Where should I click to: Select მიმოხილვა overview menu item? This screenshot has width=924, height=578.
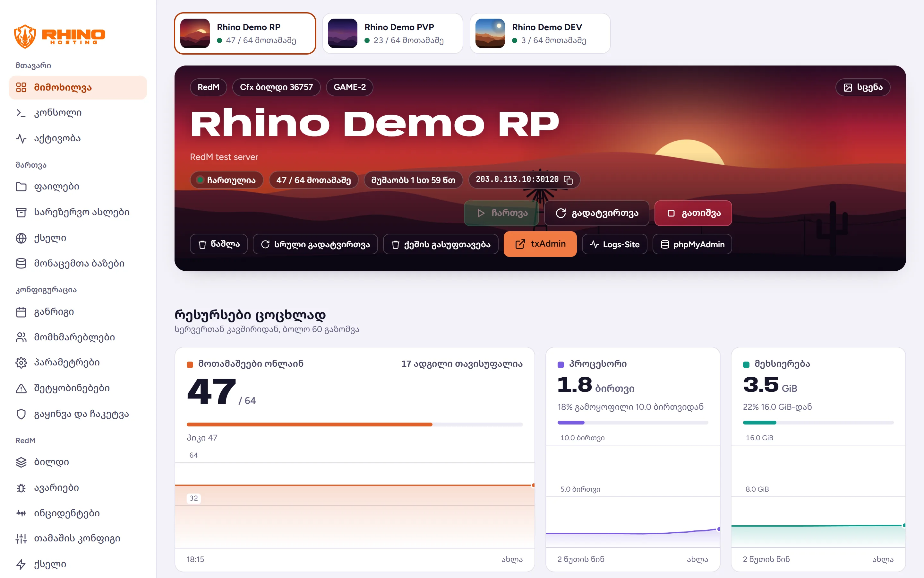point(78,88)
